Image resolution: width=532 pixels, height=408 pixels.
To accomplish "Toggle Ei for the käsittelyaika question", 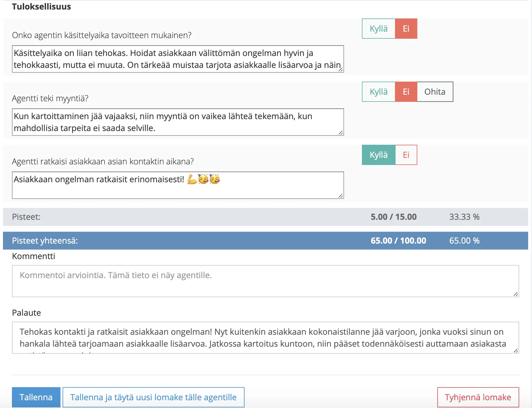I will tap(406, 29).
